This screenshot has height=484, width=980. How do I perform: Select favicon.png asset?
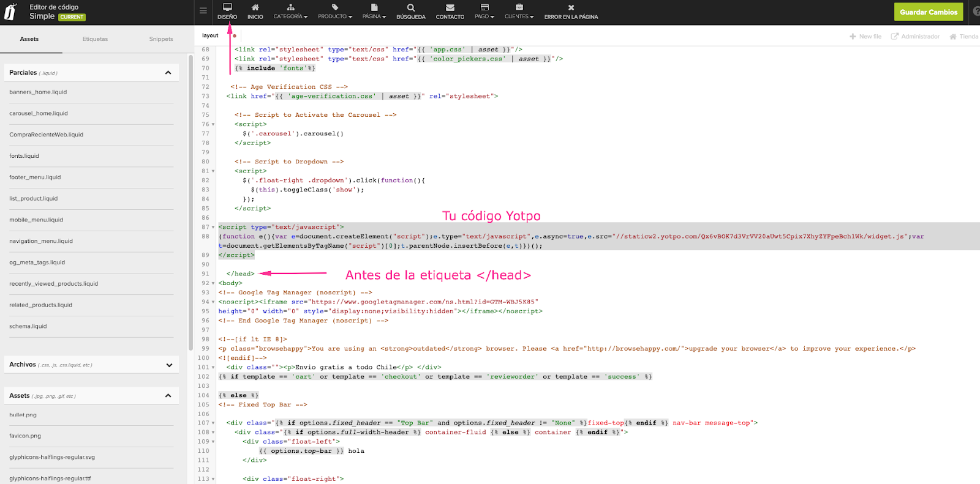point(25,436)
